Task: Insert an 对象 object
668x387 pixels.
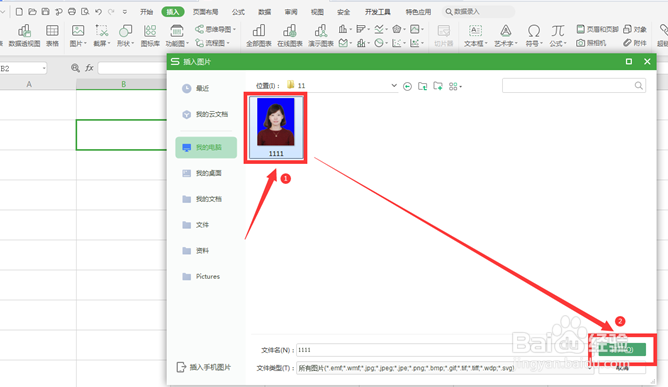Action: [634, 29]
